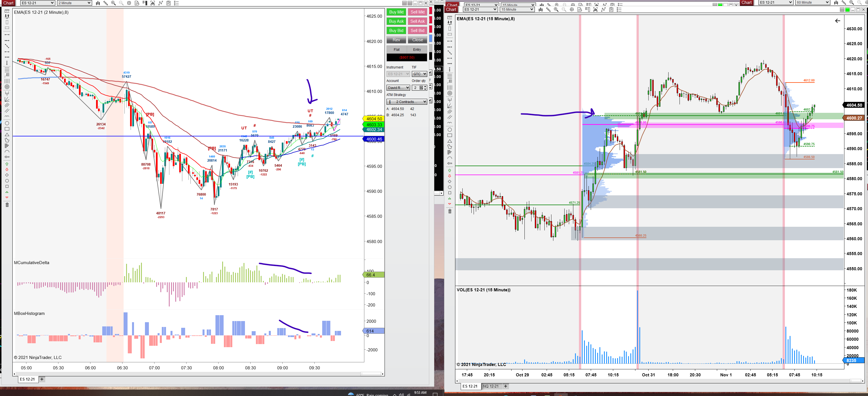
Task: Select the Ellipse drawing tool in the 2 Minute chart
Action: (7, 123)
